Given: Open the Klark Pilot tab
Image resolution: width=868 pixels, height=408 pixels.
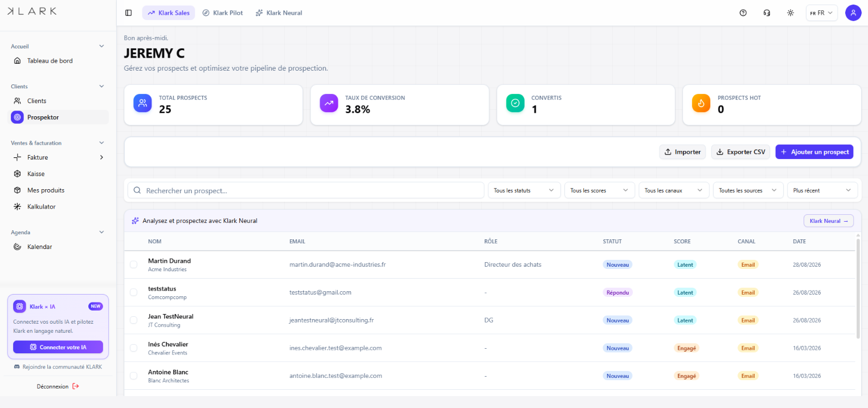Looking at the screenshot, I should click(223, 13).
